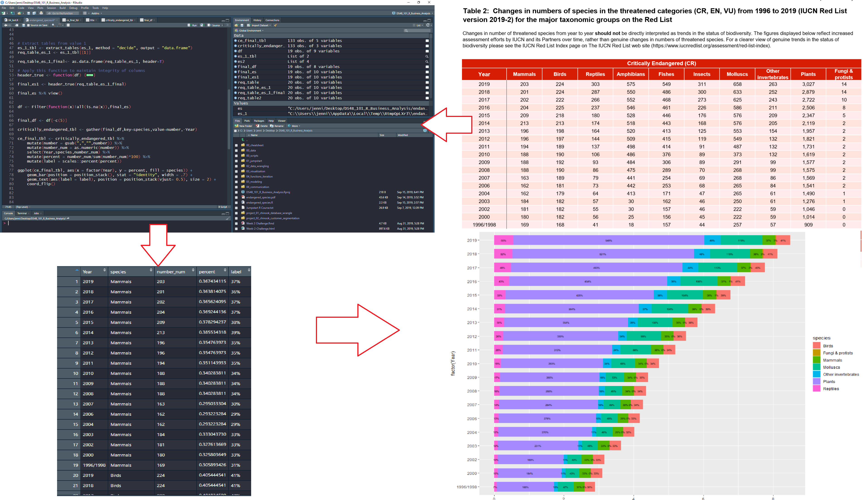This screenshot has height=500, width=868.
Task: Switch to the History tab
Action: pyautogui.click(x=257, y=20)
